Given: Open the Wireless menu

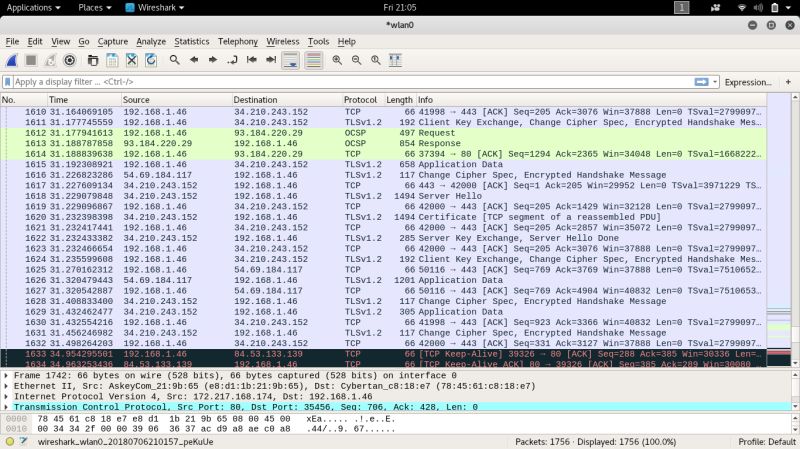Looking at the screenshot, I should coord(283,41).
